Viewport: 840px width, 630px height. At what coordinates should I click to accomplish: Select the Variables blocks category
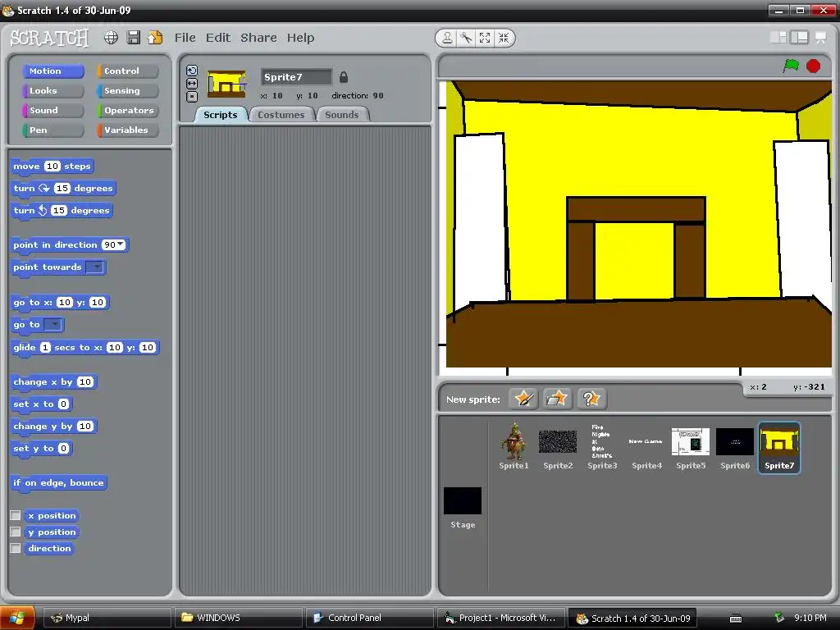127,130
